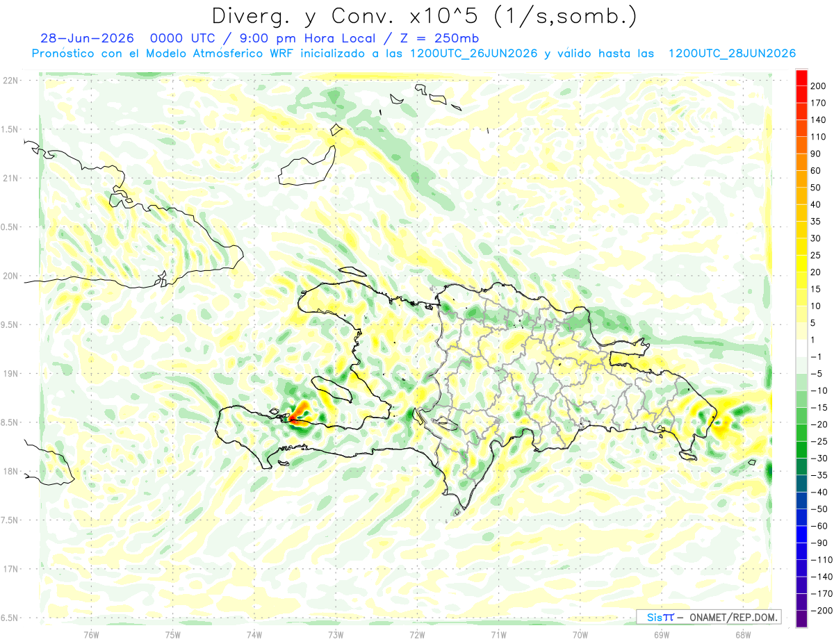Click the "22N" latitude label
Screen dimensions: 834x644
pos(10,81)
